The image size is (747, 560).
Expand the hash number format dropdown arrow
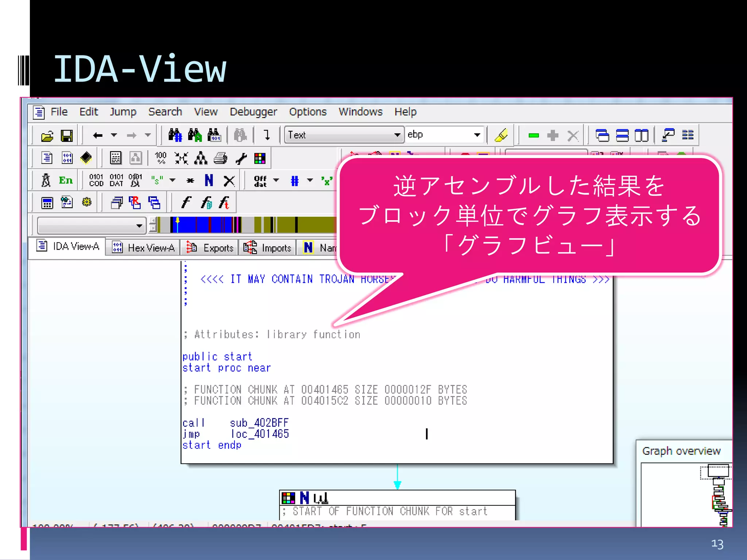coord(310,180)
